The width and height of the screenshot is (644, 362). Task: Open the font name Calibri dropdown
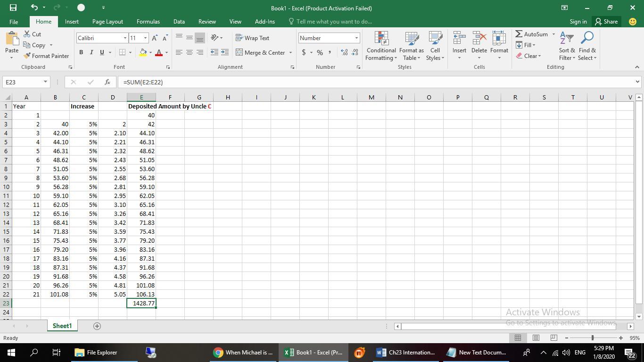[125, 38]
